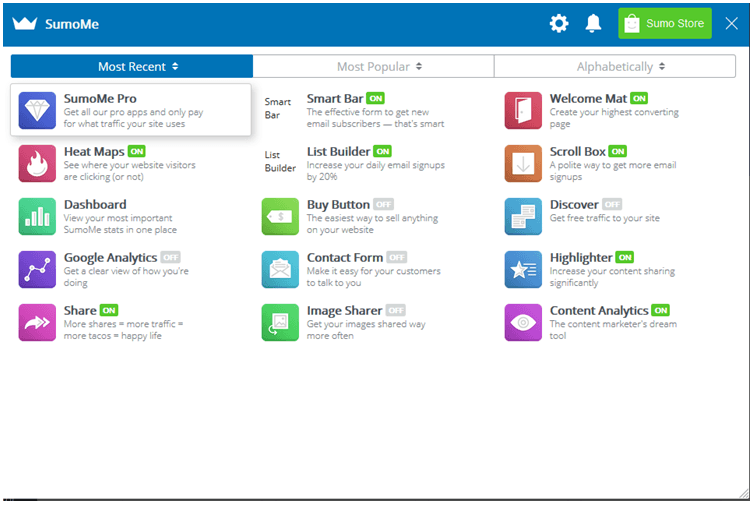Toggle Contact Form OFF badge
This screenshot has height=505, width=752.
point(397,258)
